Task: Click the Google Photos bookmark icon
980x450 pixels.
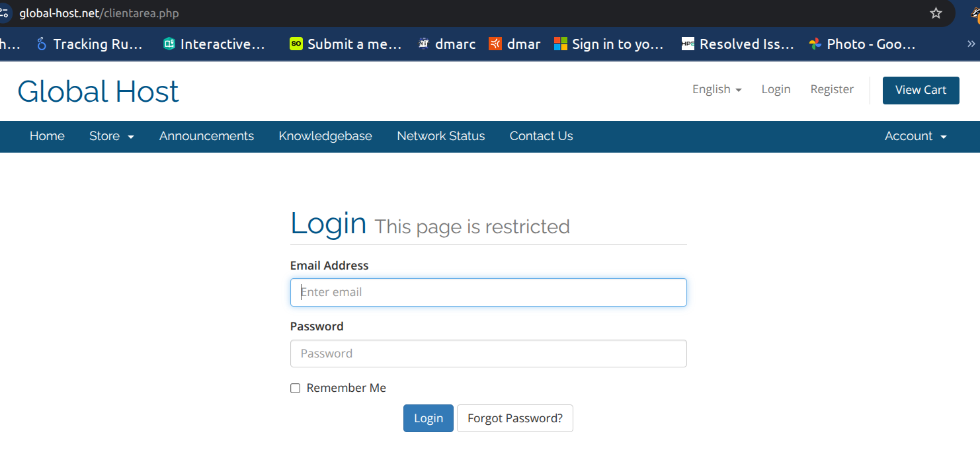Action: pyautogui.click(x=815, y=44)
